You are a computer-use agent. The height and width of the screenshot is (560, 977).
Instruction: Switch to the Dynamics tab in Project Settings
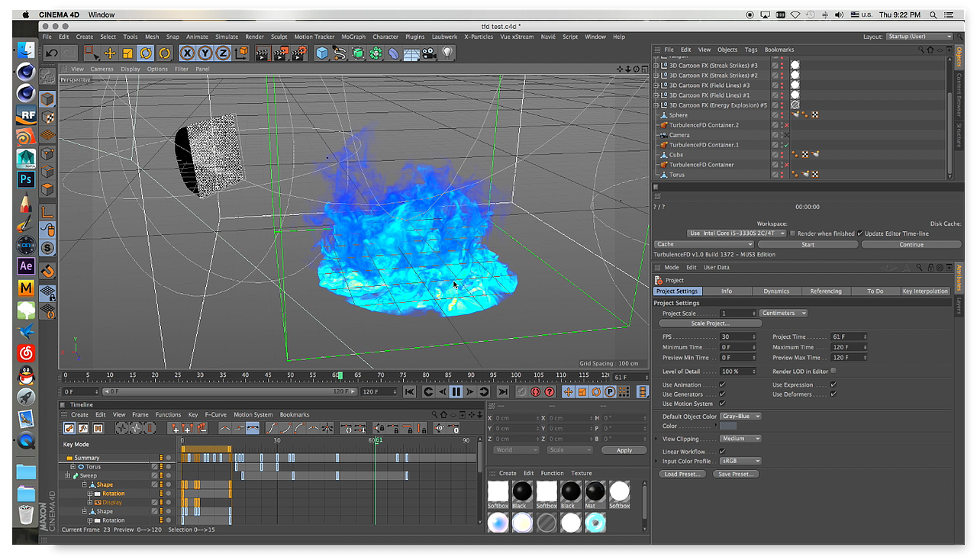point(776,291)
